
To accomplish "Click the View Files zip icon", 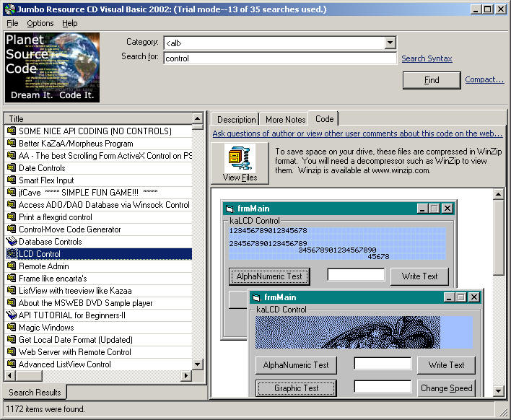I will 240,158.
